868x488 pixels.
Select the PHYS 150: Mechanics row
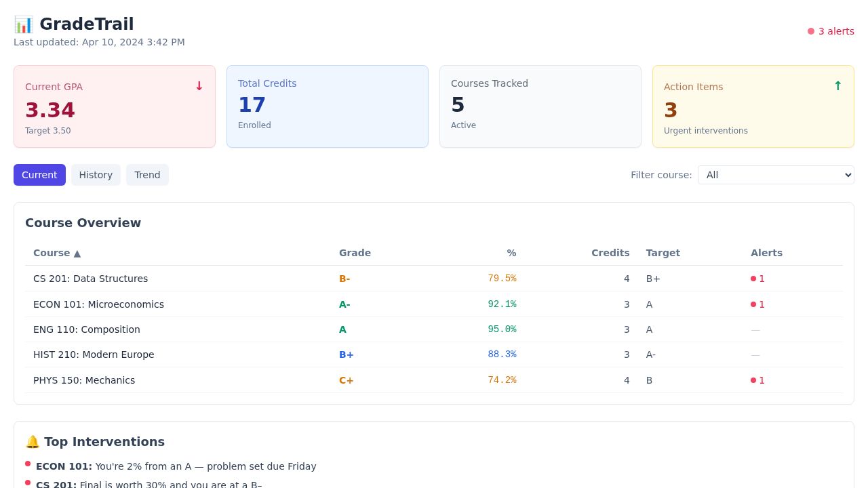(434, 380)
